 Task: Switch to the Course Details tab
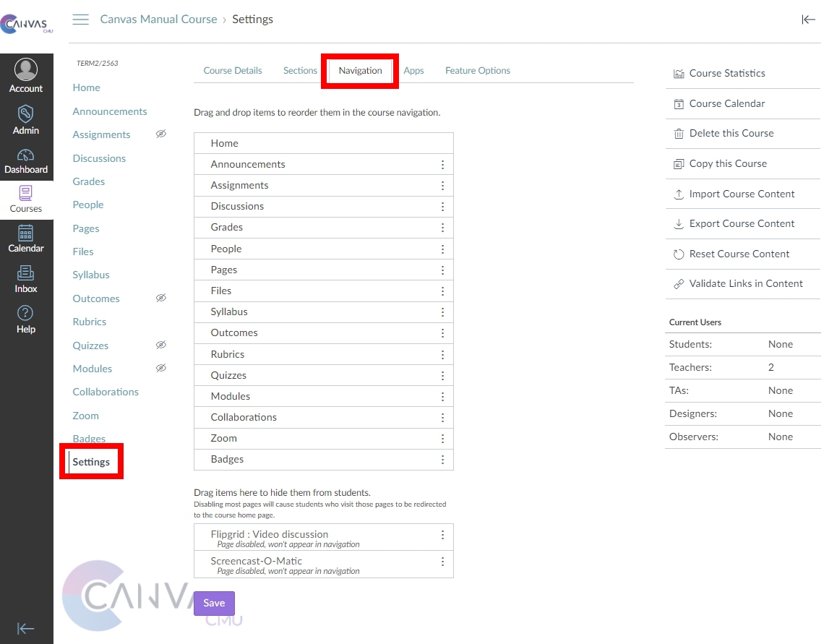(233, 71)
